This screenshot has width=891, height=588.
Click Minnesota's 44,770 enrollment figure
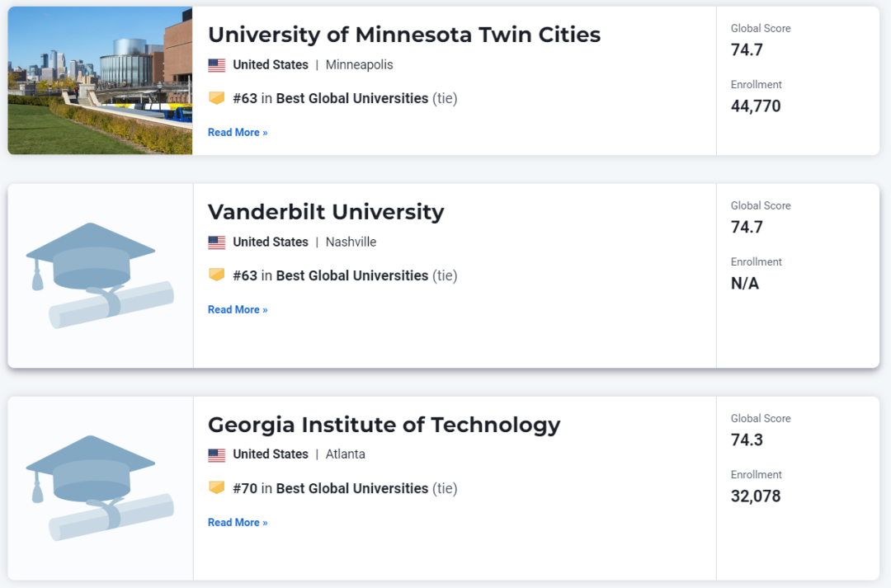pos(756,106)
